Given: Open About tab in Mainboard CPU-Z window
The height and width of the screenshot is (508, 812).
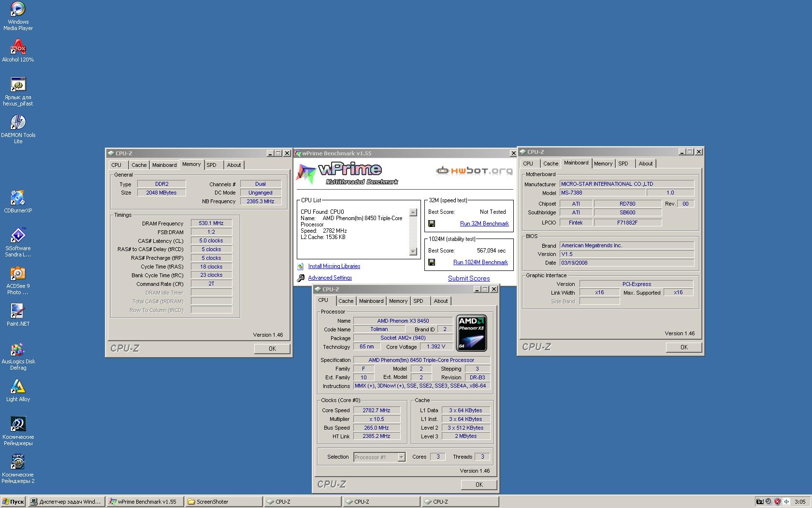Looking at the screenshot, I should click(646, 164).
